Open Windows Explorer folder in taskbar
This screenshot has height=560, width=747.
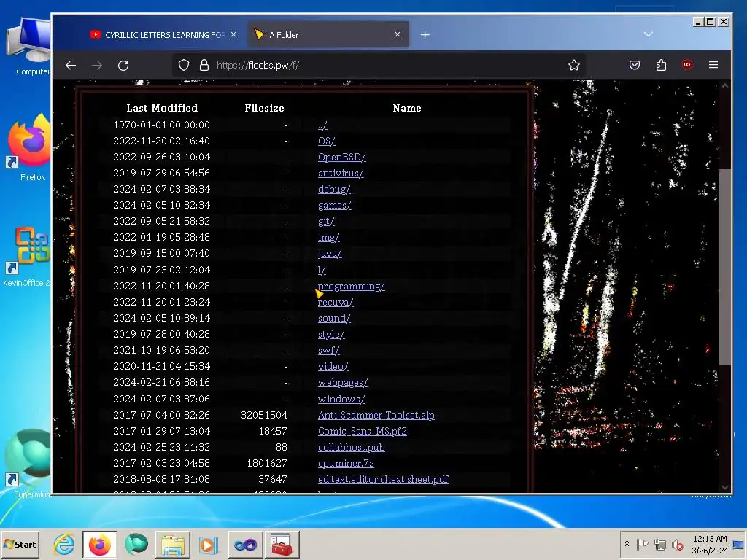pyautogui.click(x=172, y=545)
